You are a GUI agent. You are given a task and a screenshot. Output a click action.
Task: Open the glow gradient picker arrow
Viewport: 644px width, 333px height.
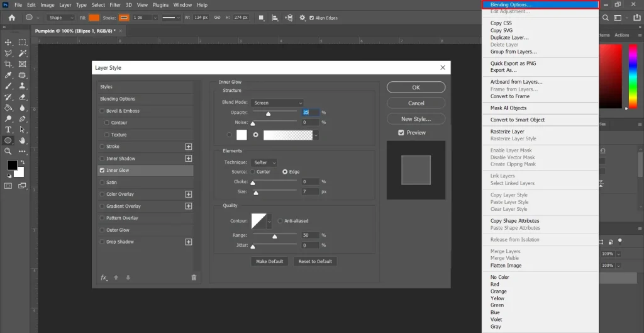316,135
